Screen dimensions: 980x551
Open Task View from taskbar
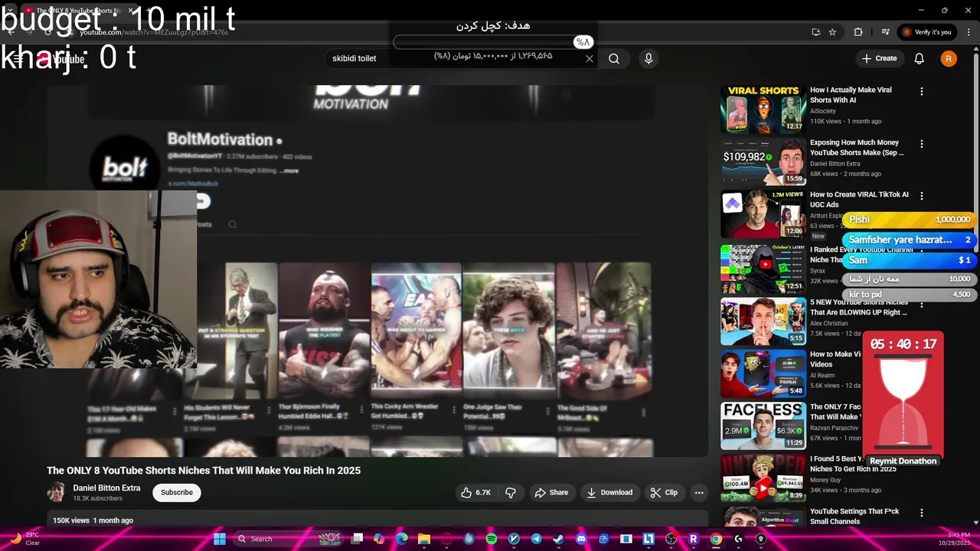tap(357, 539)
